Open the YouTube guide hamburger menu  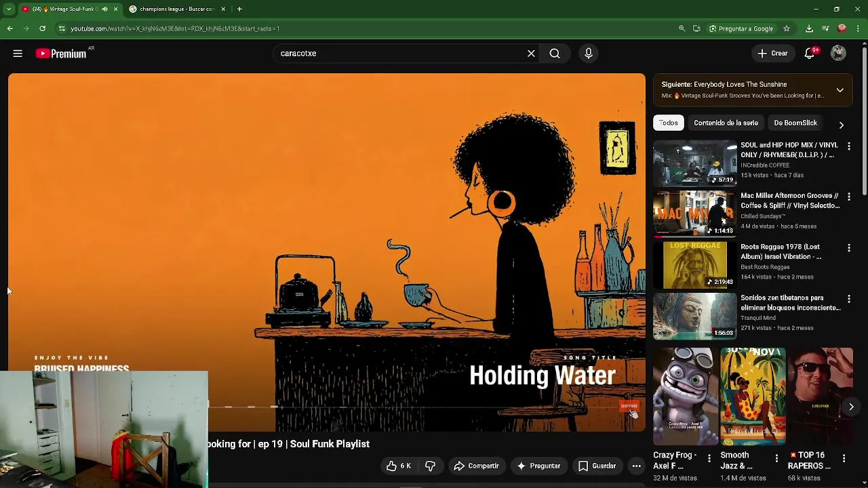pos(18,54)
